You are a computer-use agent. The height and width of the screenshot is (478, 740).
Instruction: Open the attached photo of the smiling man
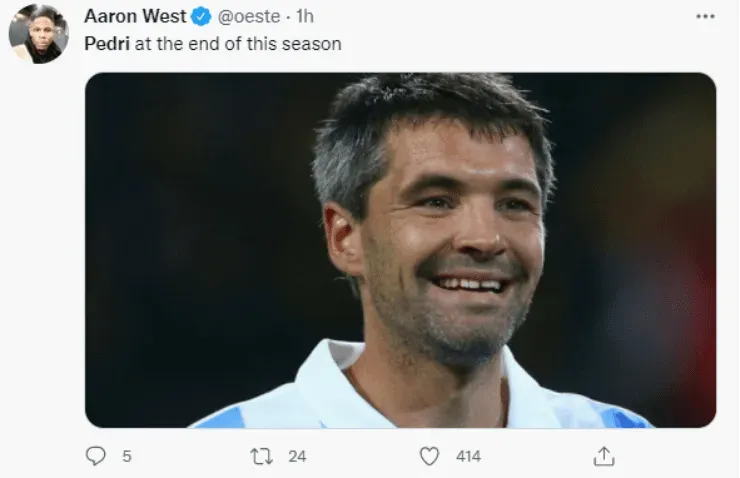tap(400, 250)
